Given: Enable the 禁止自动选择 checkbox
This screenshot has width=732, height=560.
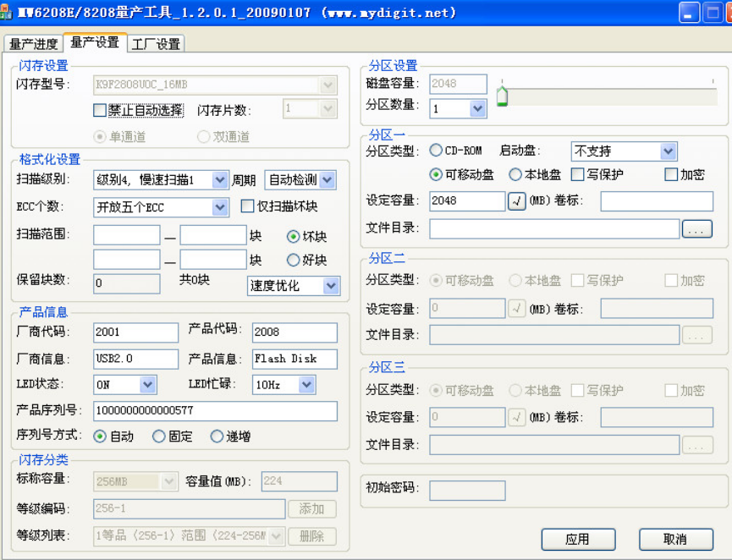Looking at the screenshot, I should point(100,110).
